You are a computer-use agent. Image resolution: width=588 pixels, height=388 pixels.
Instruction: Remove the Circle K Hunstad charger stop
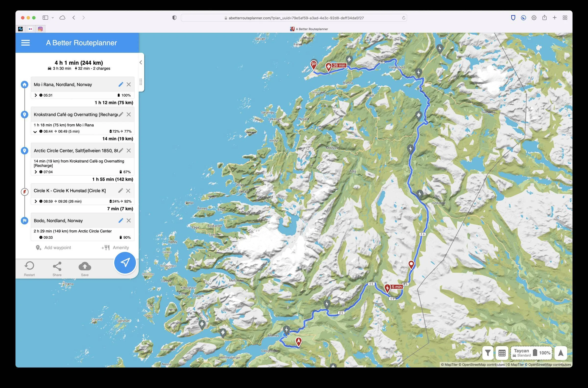tap(128, 191)
